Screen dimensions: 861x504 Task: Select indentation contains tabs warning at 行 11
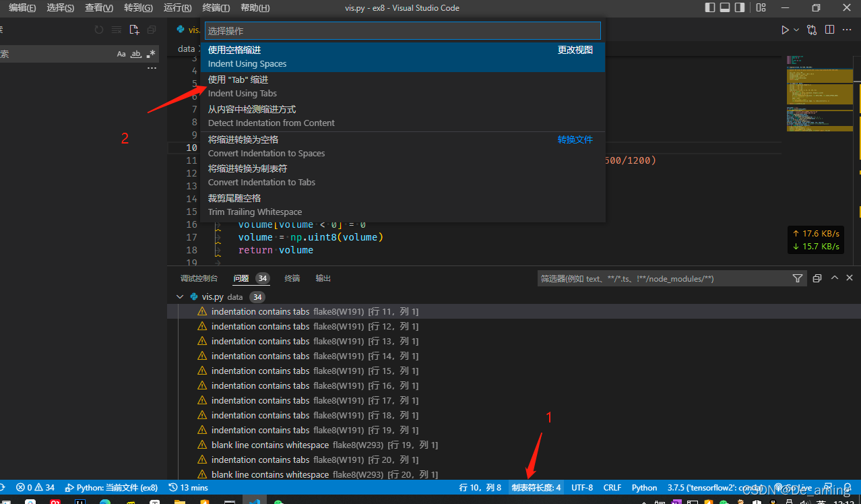point(514,311)
